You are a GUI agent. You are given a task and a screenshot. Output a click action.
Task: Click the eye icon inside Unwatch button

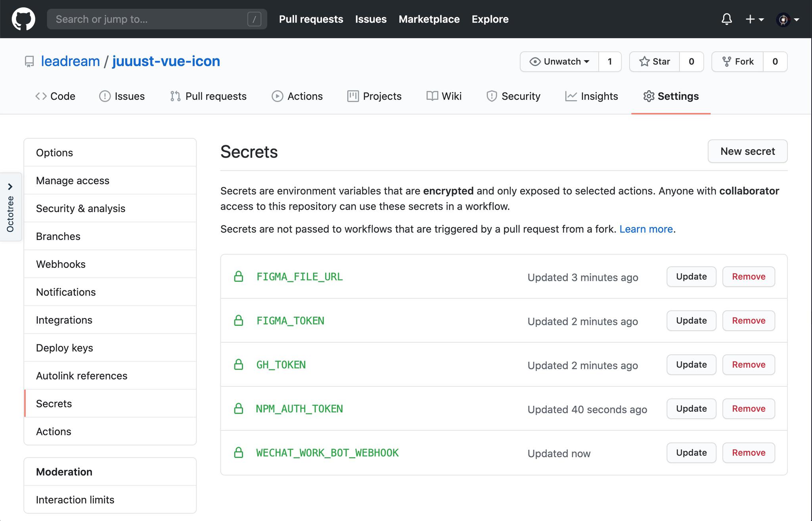tap(536, 61)
